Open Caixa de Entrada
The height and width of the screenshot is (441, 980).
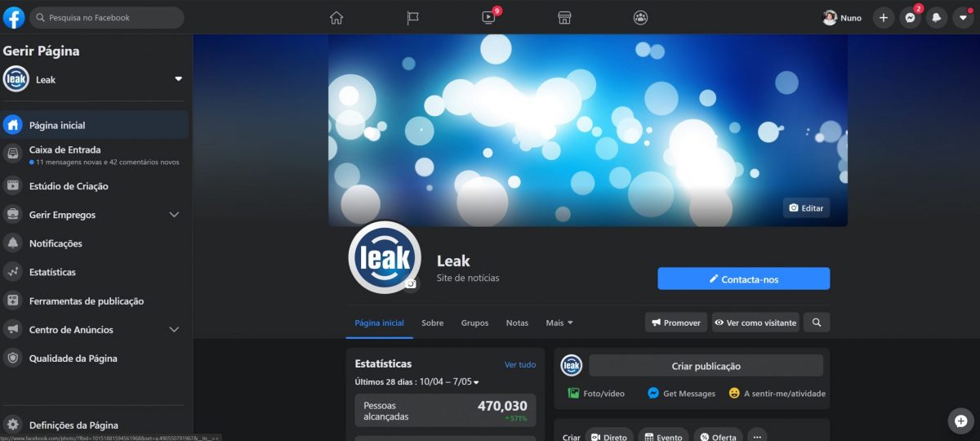(x=95, y=155)
